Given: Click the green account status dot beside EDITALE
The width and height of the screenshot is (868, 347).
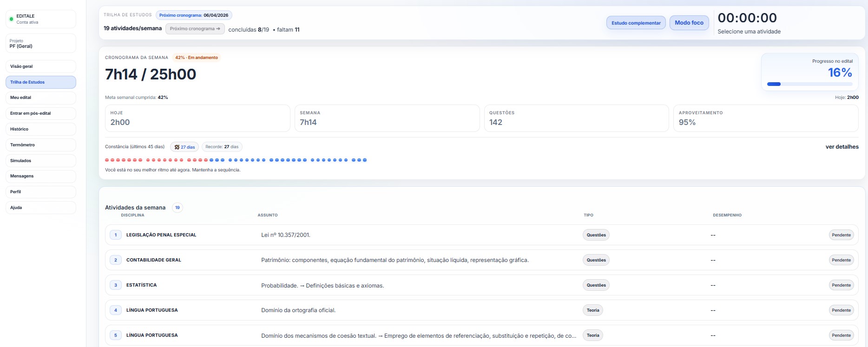Looking at the screenshot, I should coord(12,19).
